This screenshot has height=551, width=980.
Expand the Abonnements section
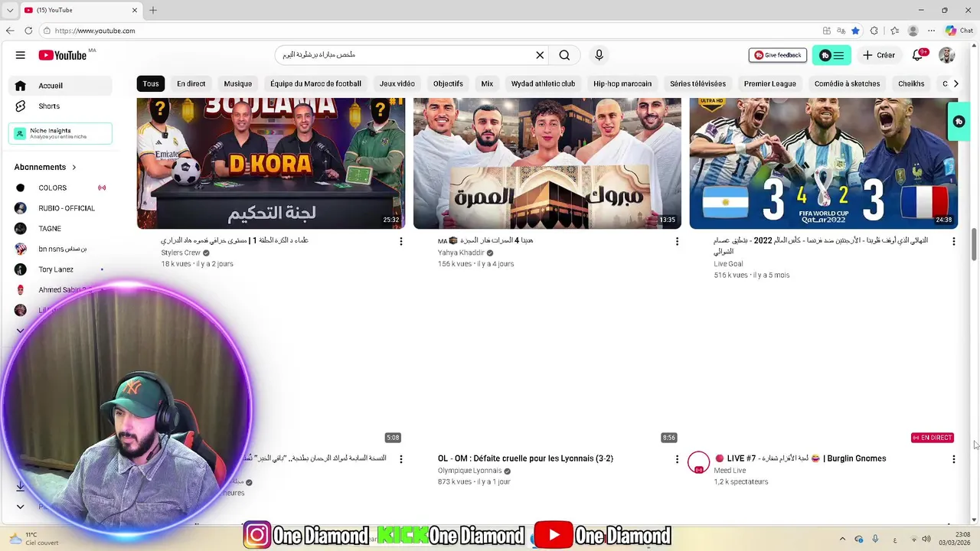point(45,167)
